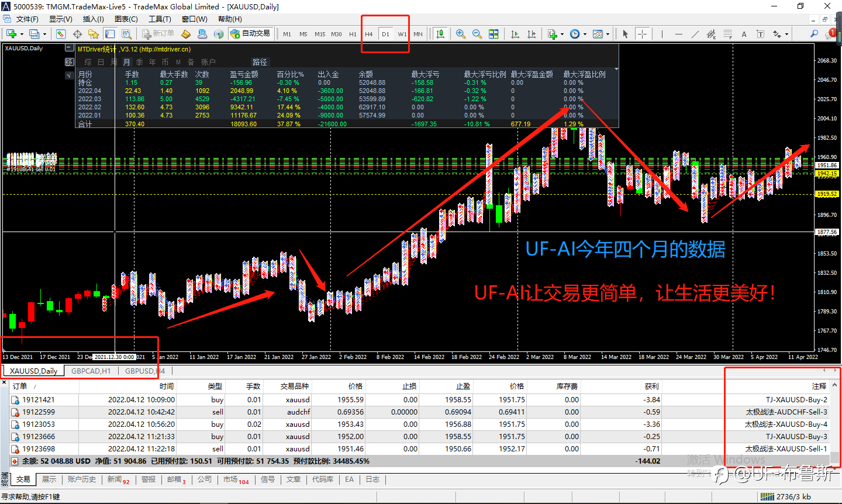Select the MN timeframe button
This screenshot has width=842, height=504.
point(418,34)
